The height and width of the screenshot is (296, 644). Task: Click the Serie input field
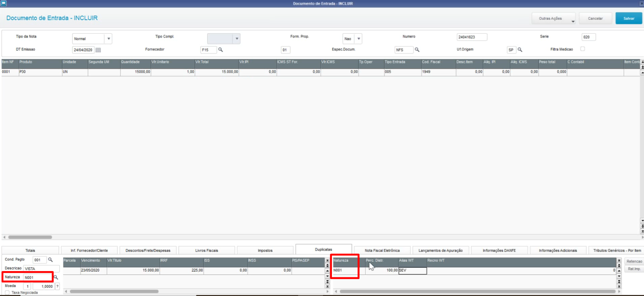(588, 37)
